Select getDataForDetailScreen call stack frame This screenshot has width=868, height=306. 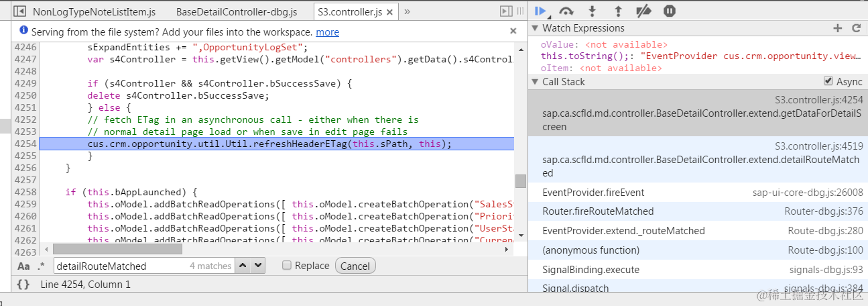click(x=698, y=113)
